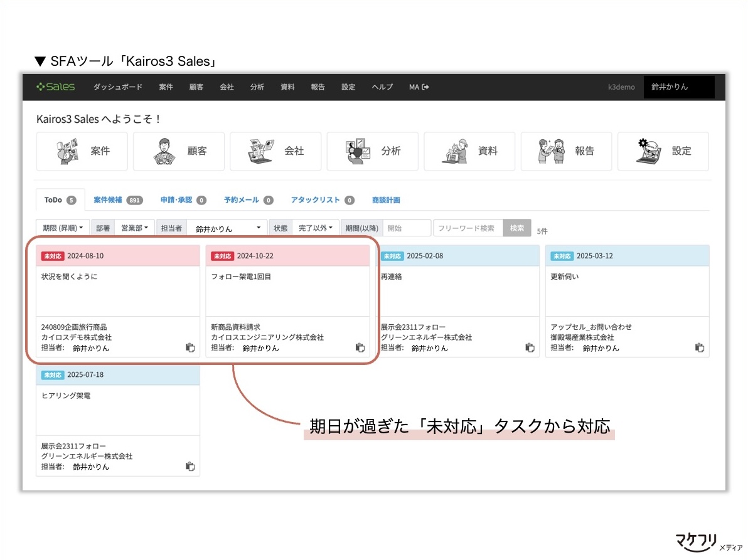Open the 設定 tile with gear illustration
The height and width of the screenshot is (560, 748).
click(663, 151)
